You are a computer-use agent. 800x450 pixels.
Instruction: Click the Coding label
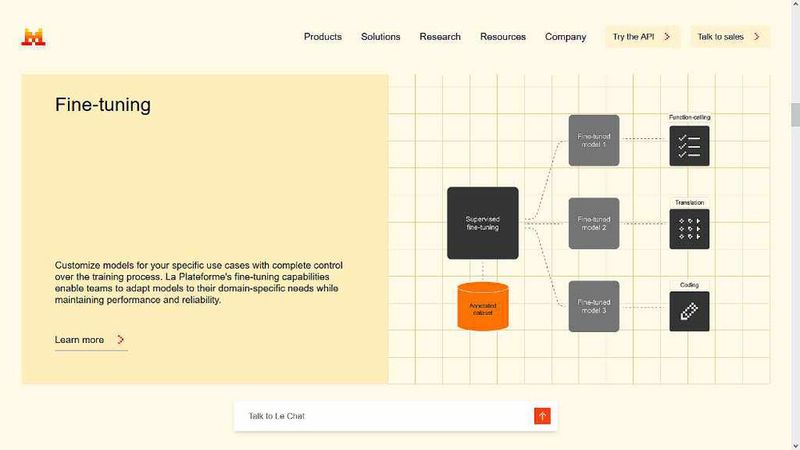click(689, 285)
